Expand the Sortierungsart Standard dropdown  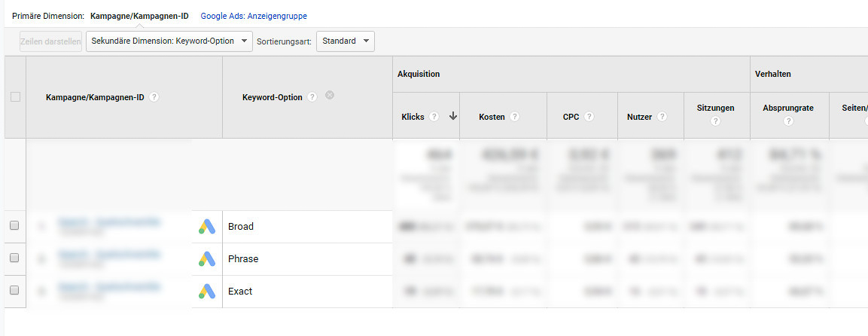click(345, 41)
